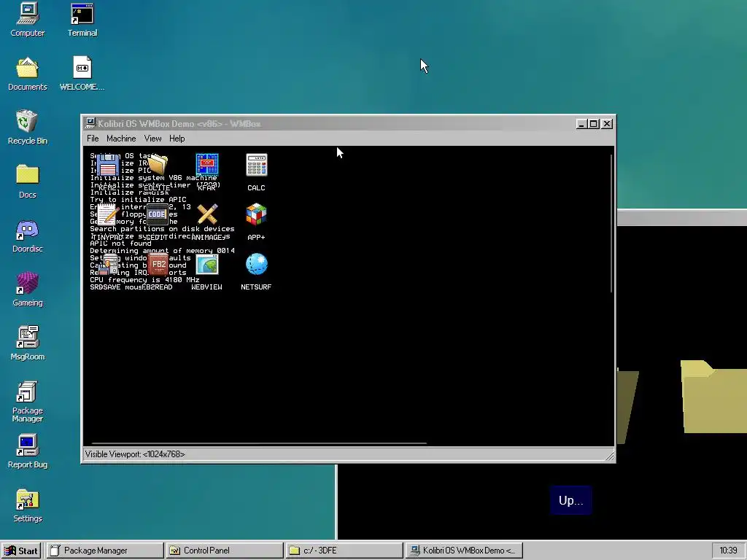Open the KFAR file manager icon
Screen dimensions: 747x560
[x=206, y=166]
